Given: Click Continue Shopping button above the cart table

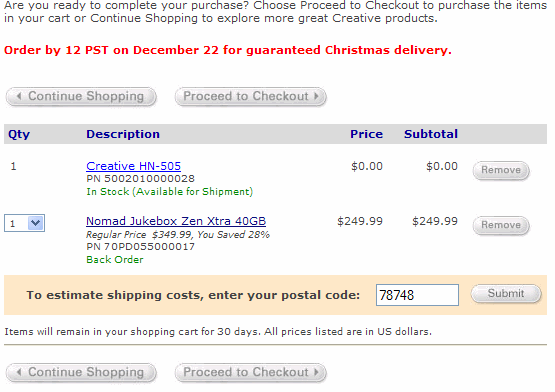Looking at the screenshot, I should pyautogui.click(x=81, y=96).
